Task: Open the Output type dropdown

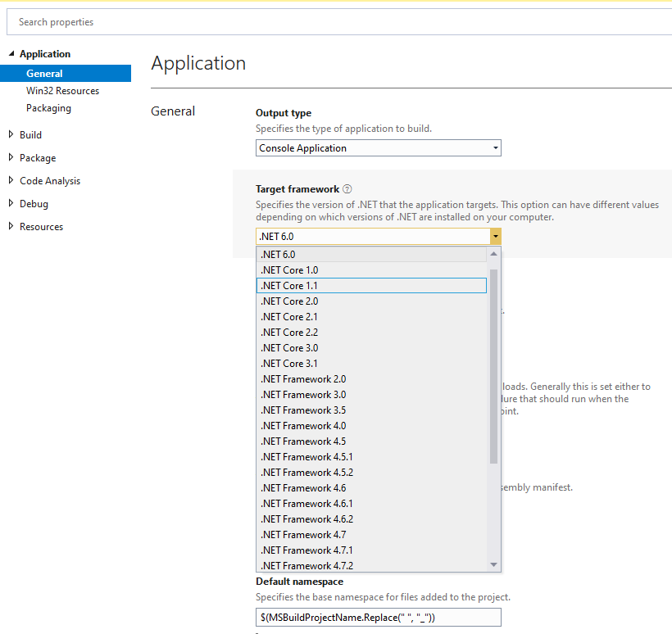Action: (x=379, y=148)
